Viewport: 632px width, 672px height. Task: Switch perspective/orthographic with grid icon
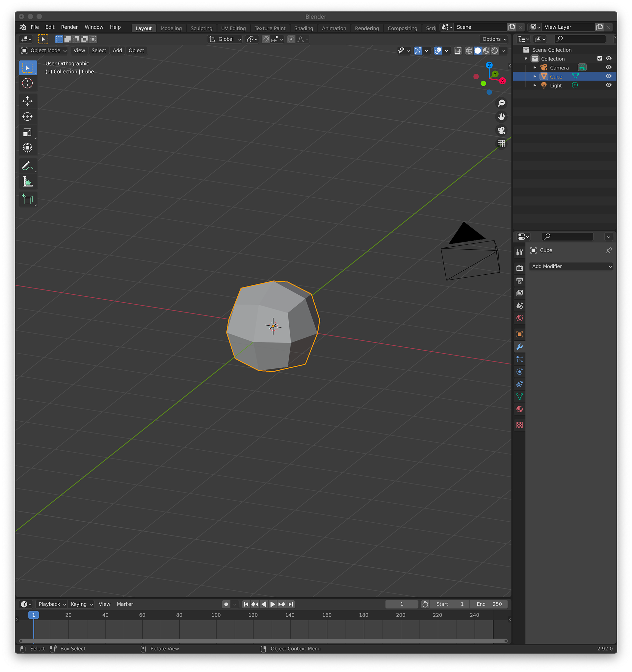(x=501, y=144)
